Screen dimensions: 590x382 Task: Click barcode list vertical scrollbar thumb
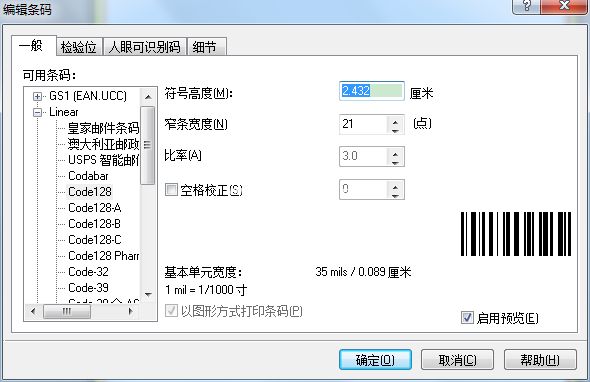click(x=148, y=145)
